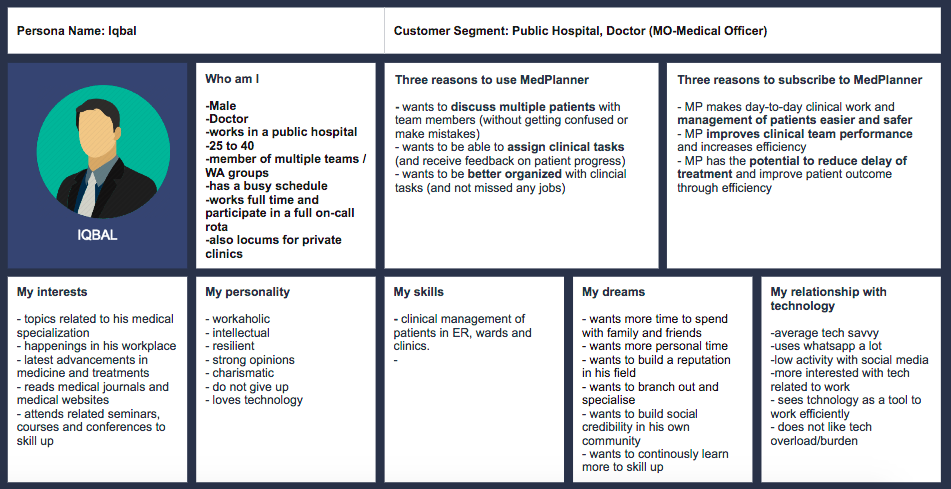Select the also locums for private clinics line
The image size is (951, 489).
point(274,247)
